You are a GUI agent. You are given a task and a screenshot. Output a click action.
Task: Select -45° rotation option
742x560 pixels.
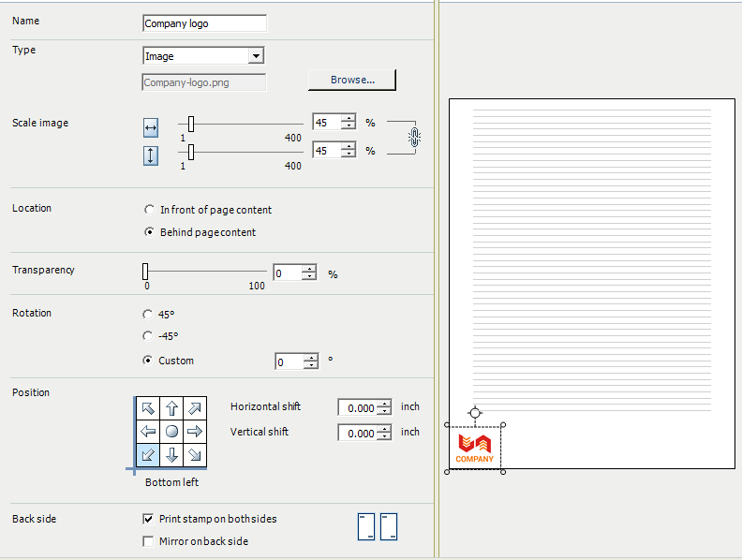click(148, 336)
